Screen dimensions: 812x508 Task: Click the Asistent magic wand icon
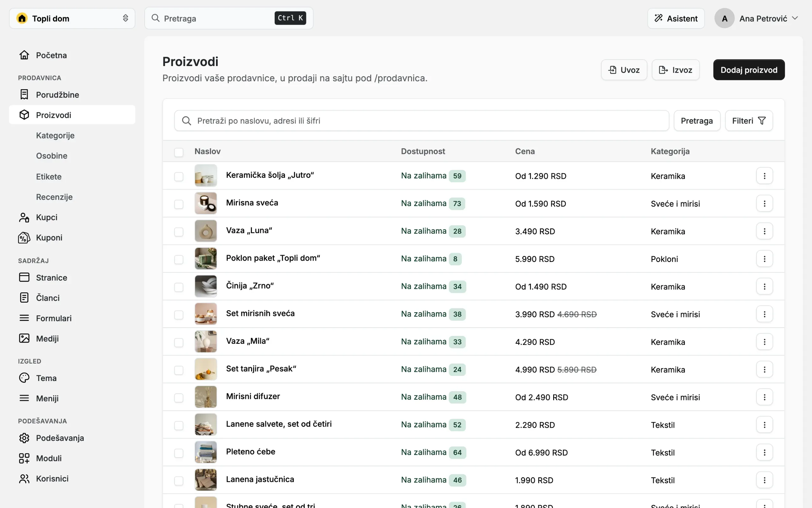(x=658, y=18)
